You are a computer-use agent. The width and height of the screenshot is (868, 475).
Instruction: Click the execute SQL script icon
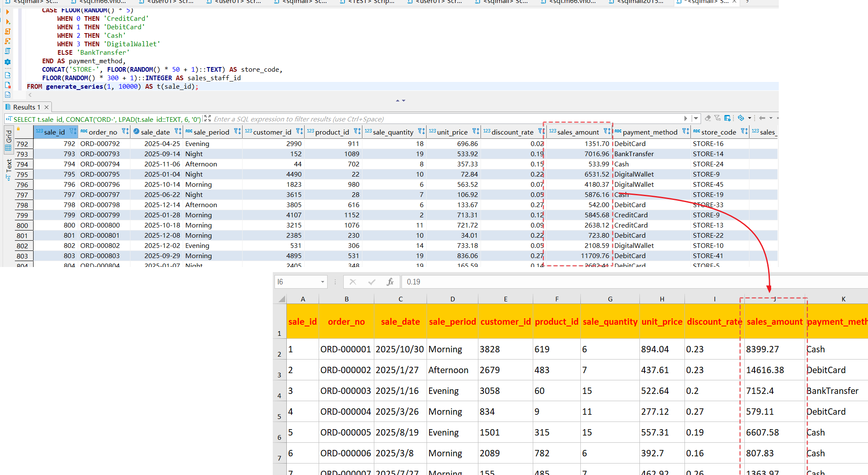(7, 31)
